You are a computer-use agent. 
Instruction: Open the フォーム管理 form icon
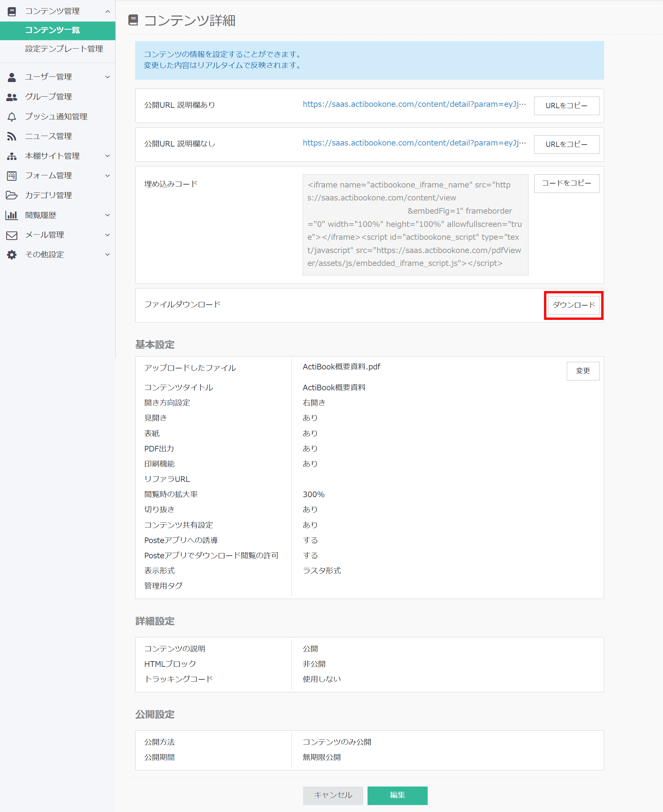(x=12, y=176)
